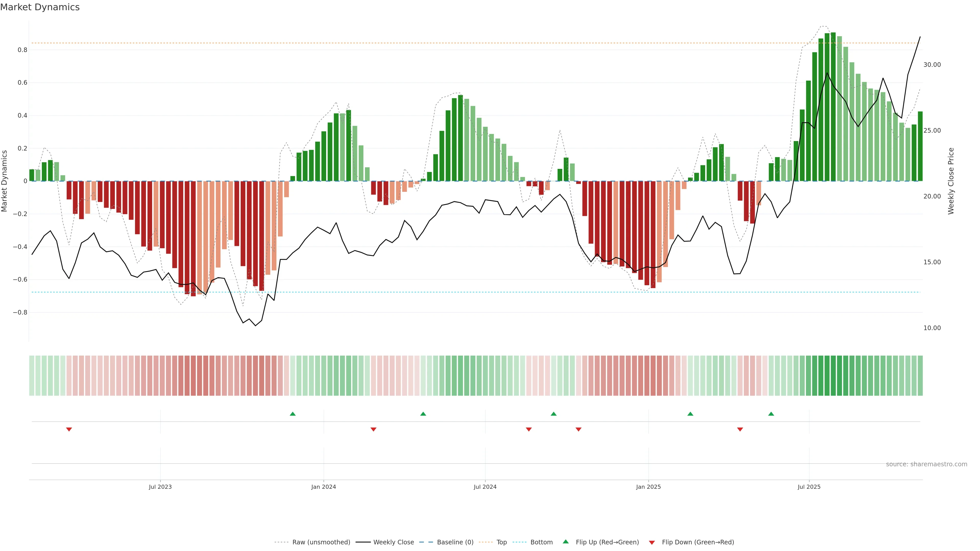The width and height of the screenshot is (980, 551).
Task: Click the rightmost red flip-down triangle marker
Action: 740,429
